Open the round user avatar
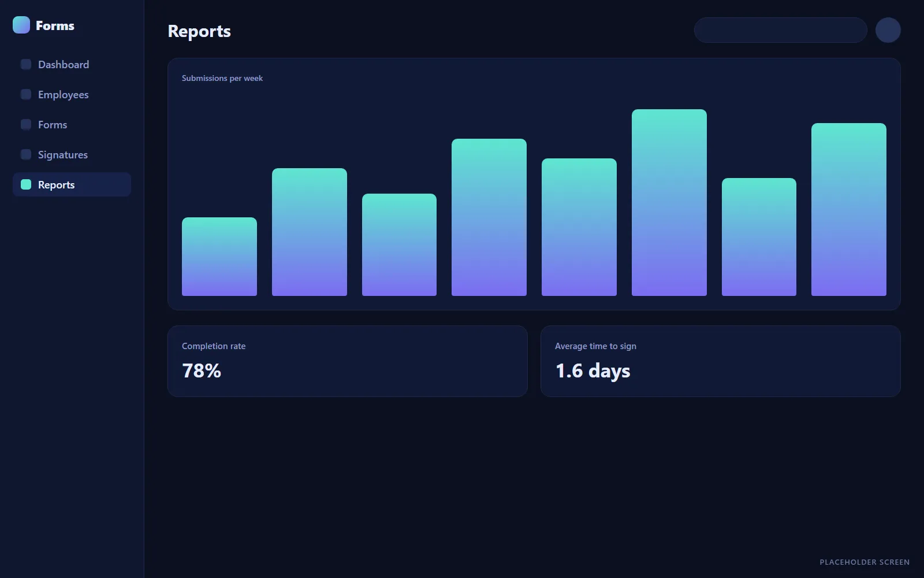924x578 pixels. pos(888,30)
